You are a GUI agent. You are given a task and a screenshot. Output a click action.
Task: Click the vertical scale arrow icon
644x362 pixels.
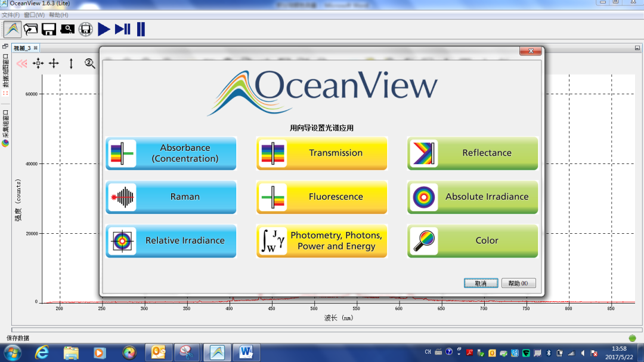71,63
